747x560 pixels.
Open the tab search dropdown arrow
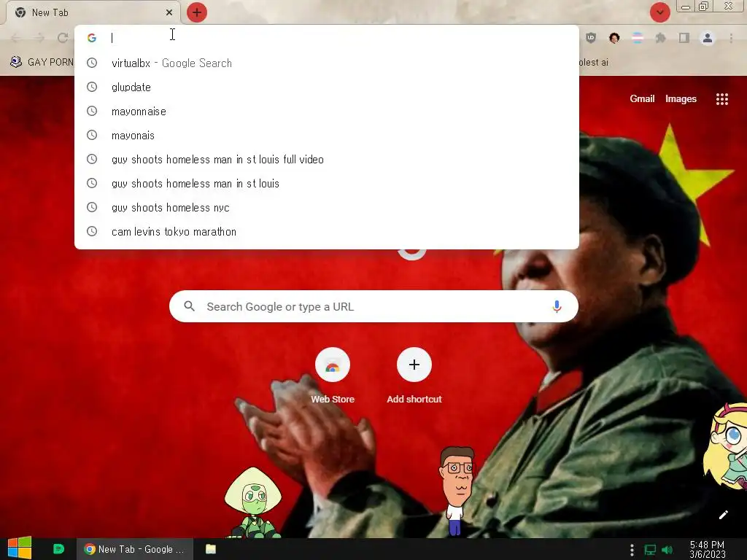point(659,12)
